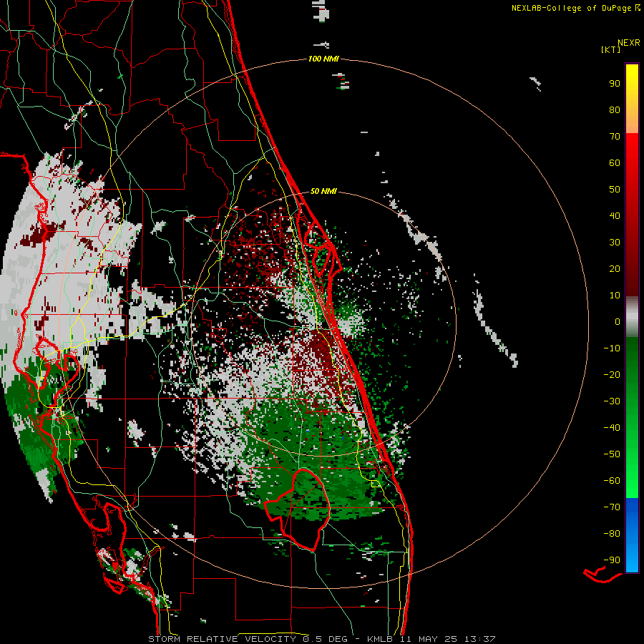The width and height of the screenshot is (644, 644).
Task: Click the "70" value on velocity scale
Action: 615,137
